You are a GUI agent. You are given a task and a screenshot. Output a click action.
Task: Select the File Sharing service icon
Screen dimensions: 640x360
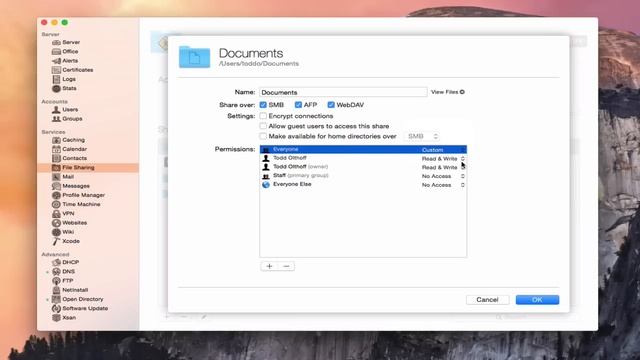(x=56, y=167)
